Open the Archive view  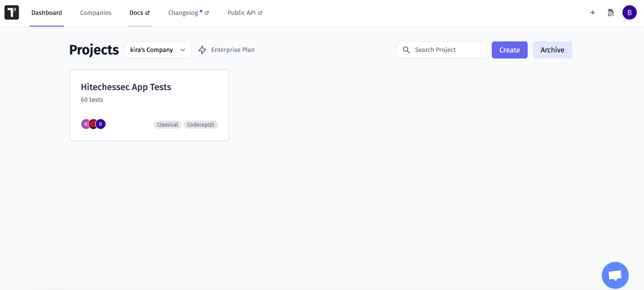coord(552,50)
